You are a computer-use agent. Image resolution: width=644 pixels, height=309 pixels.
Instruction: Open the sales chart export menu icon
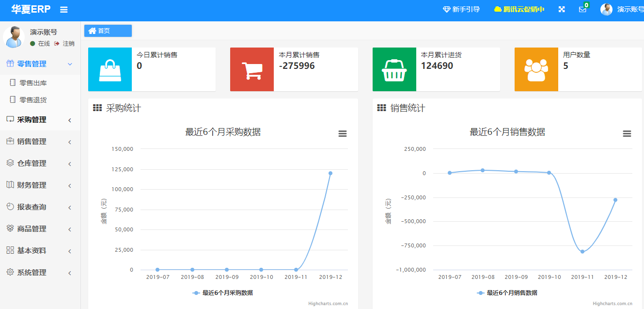tap(627, 134)
